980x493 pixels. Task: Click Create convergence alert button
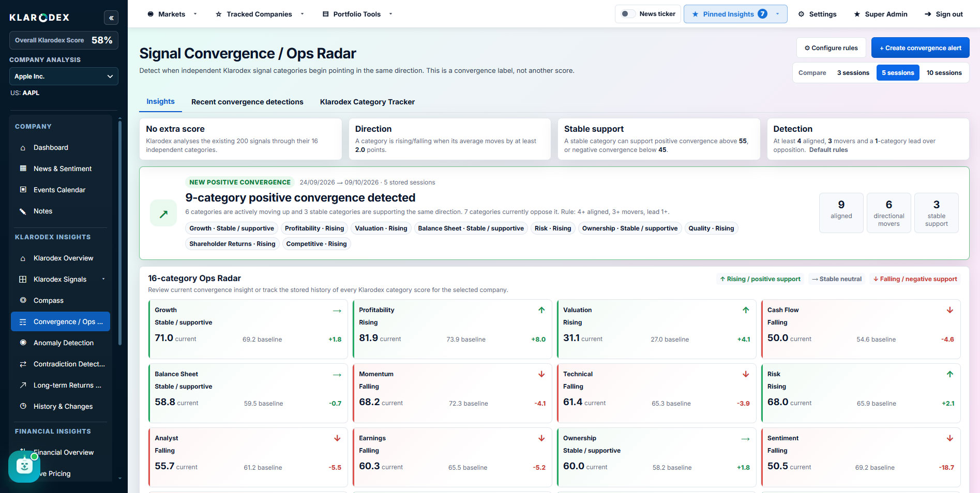click(x=921, y=48)
